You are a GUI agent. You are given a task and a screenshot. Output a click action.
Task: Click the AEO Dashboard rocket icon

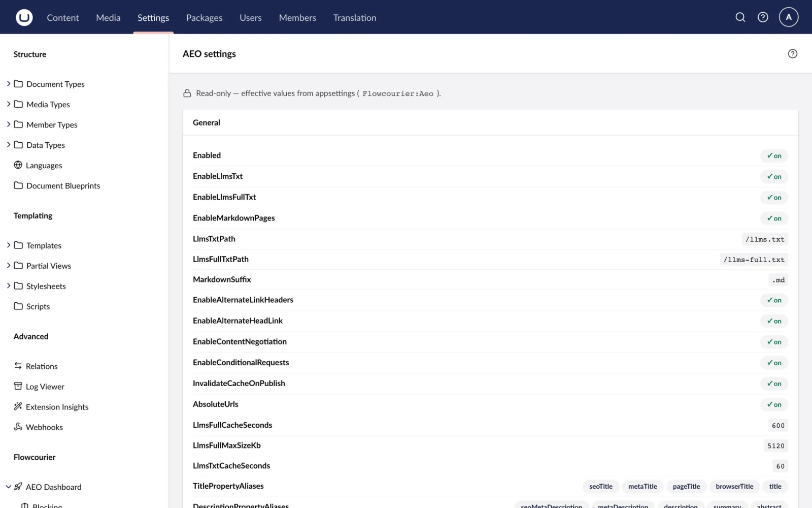(x=18, y=487)
